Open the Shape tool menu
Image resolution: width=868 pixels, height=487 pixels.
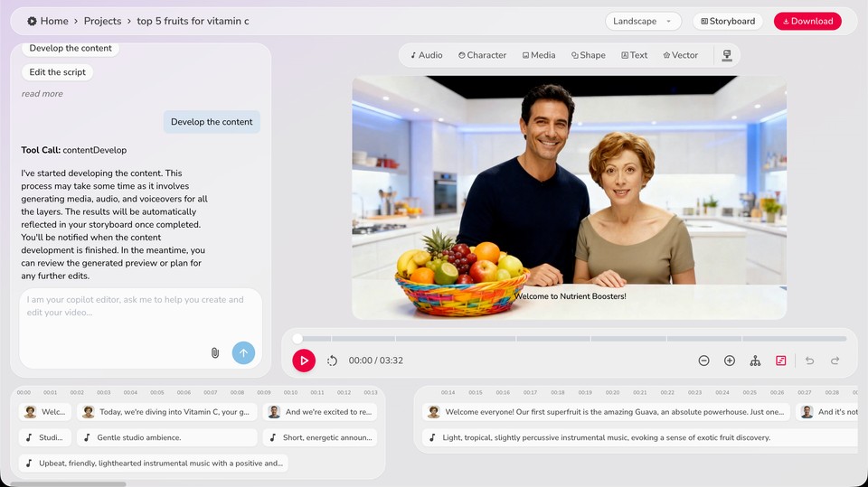pos(589,55)
